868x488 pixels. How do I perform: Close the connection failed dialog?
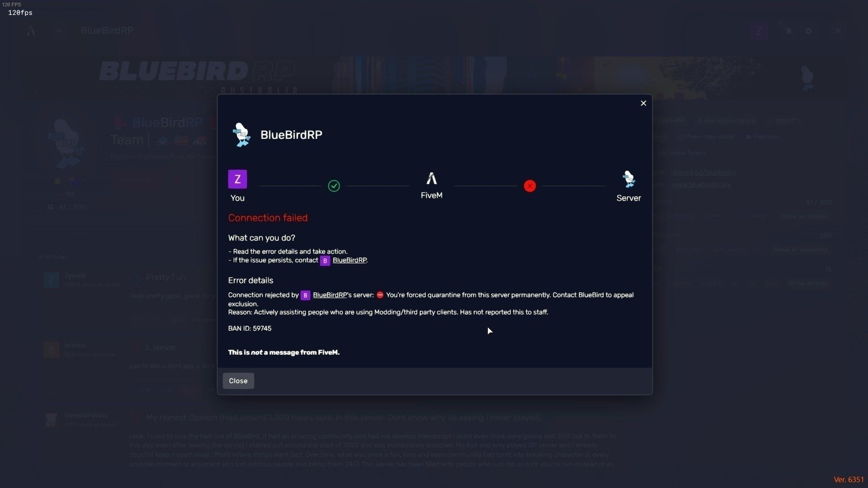(x=238, y=381)
